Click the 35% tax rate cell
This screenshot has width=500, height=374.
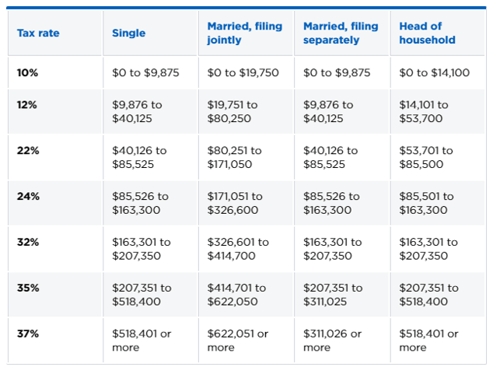click(28, 288)
